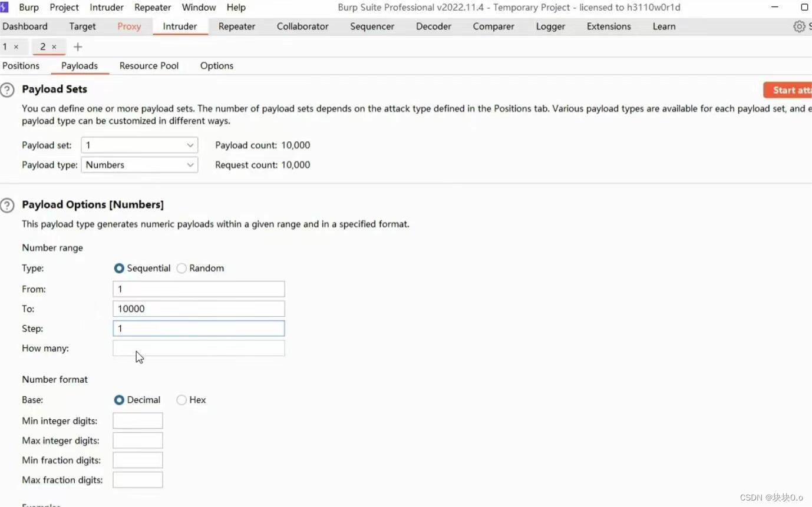Click the Min integer digits field

point(138,420)
